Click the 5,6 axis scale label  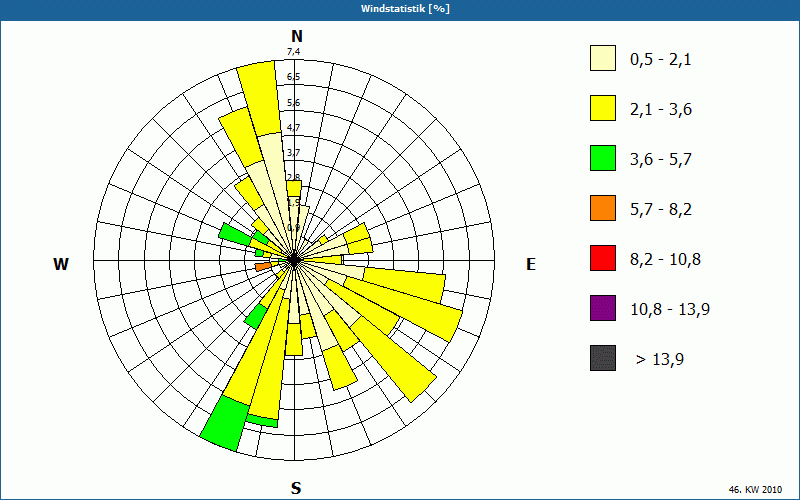pos(293,103)
